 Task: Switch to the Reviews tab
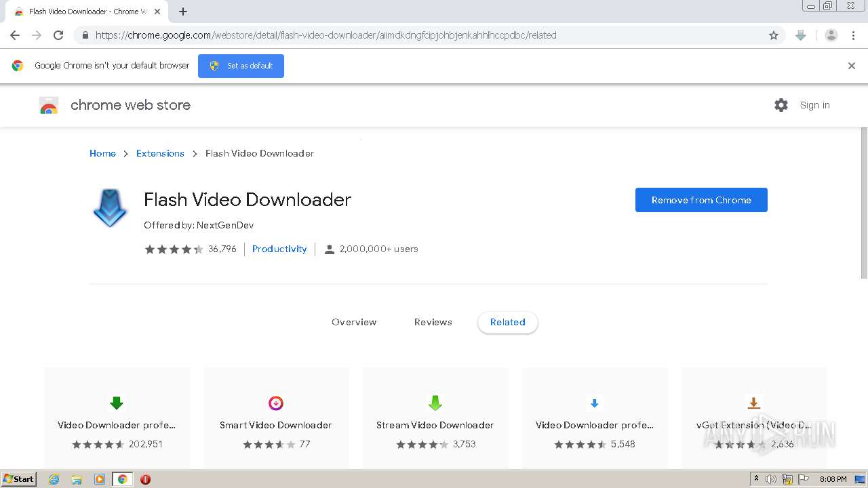(x=433, y=322)
